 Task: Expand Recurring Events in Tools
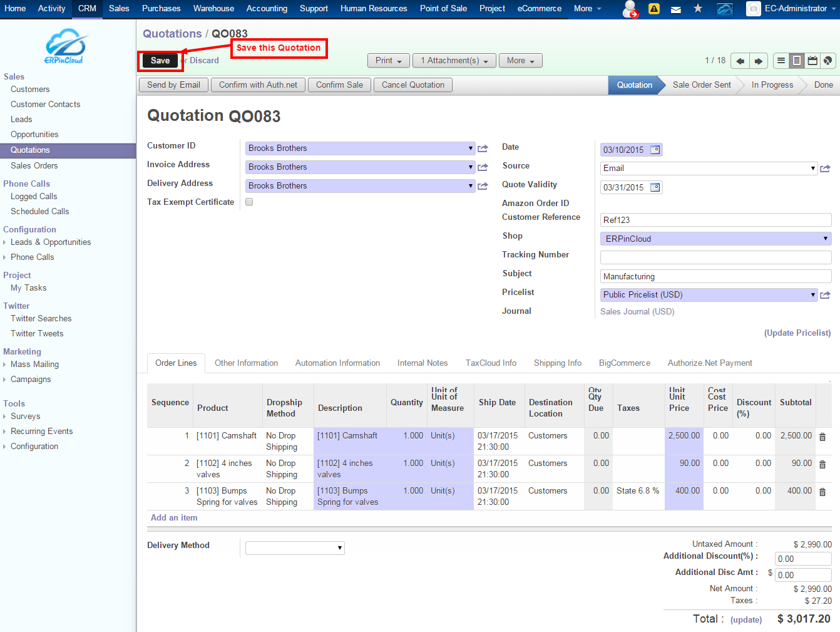click(x=41, y=432)
